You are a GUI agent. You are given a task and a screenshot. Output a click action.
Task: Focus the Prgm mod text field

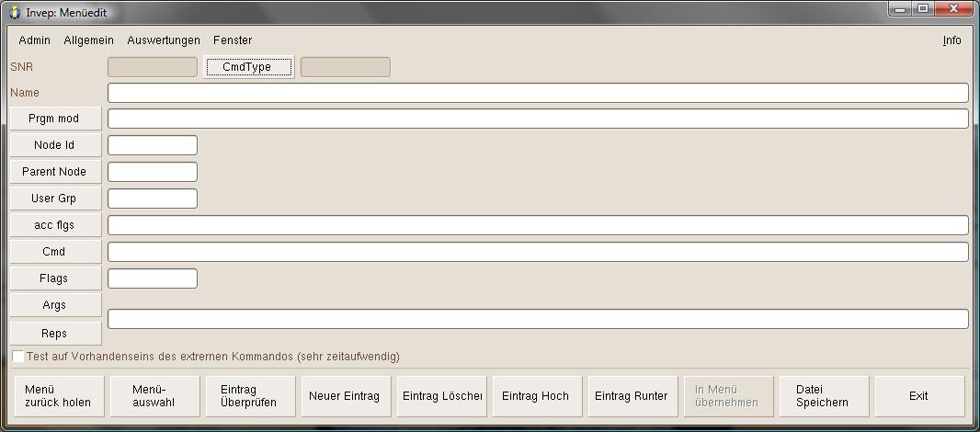coord(538,119)
